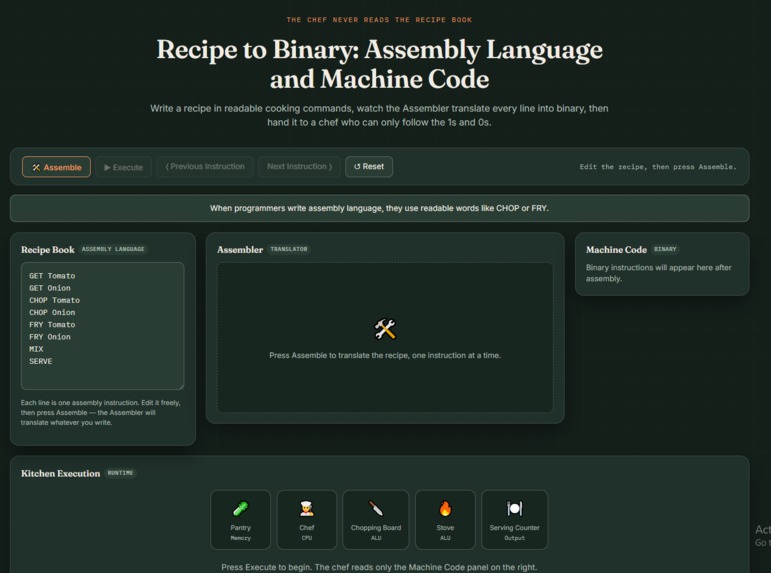The image size is (771, 573).
Task: Click 'Each line is one assembly instruction' help text
Action: [x=101, y=412]
